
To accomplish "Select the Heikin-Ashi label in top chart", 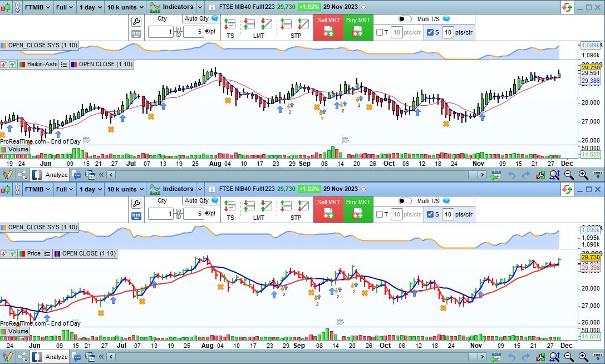I will pyautogui.click(x=42, y=65).
